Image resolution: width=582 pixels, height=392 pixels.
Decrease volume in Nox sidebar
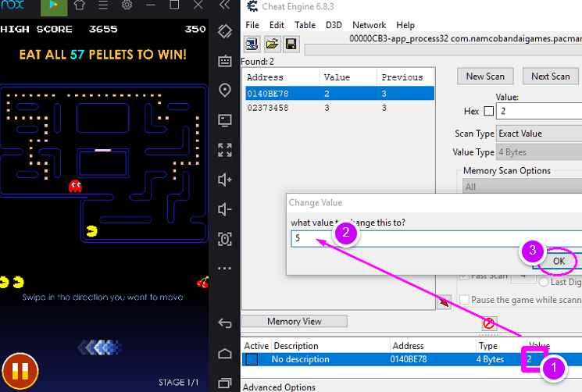pos(224,209)
